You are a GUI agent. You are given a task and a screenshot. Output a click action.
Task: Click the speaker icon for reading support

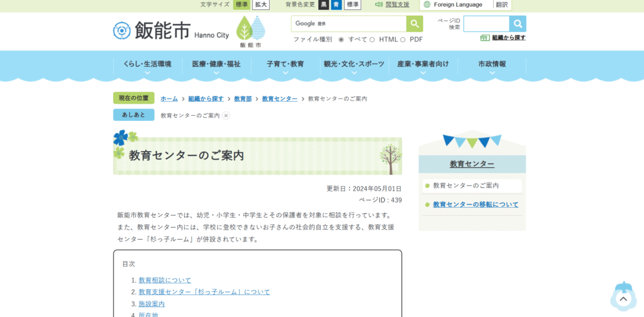point(379,4)
